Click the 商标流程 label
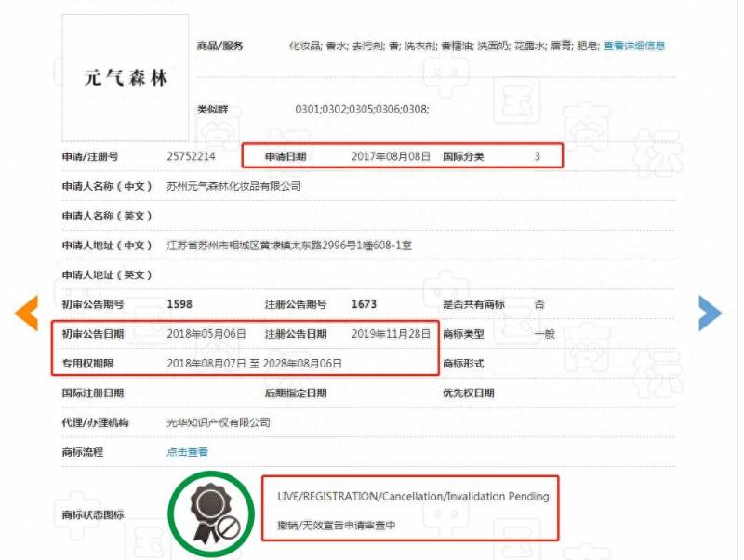This screenshot has width=744, height=560. (83, 452)
